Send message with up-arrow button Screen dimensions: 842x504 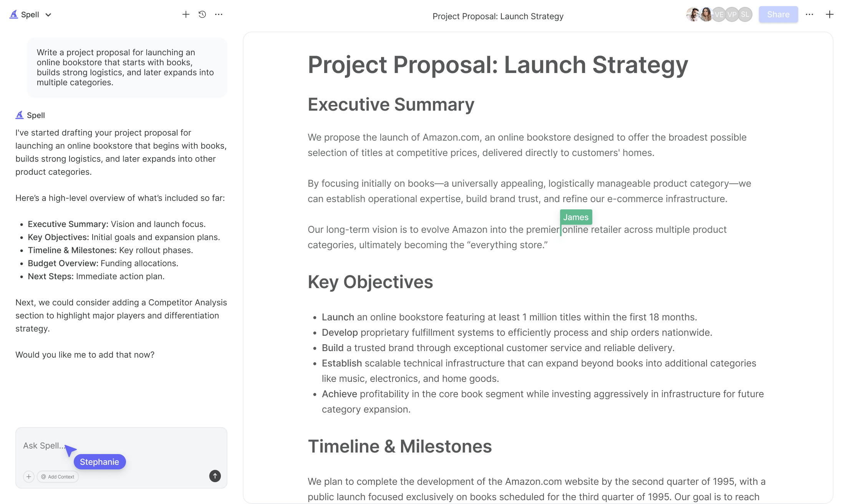coord(215,476)
